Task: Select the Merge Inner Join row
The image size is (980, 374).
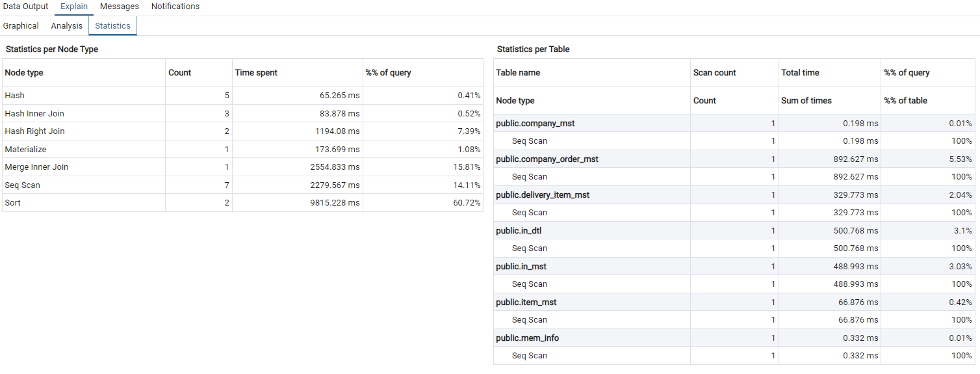Action: tap(243, 167)
